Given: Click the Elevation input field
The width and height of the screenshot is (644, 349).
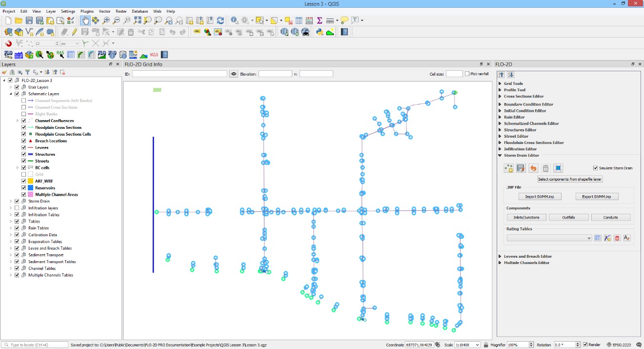Looking at the screenshot, I should 275,74.
